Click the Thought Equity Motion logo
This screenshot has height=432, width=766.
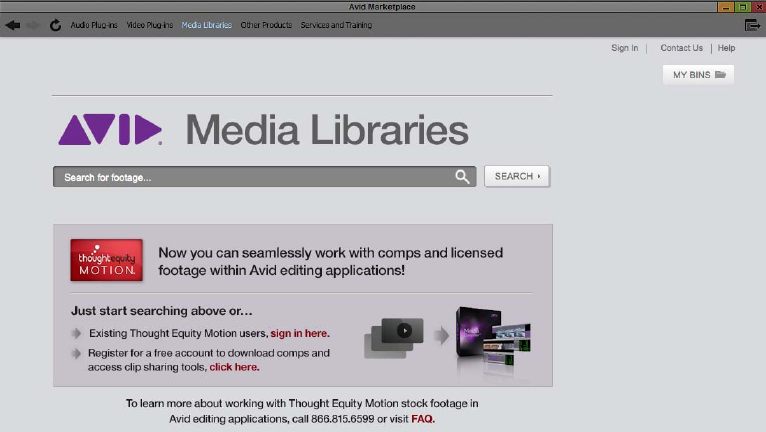(106, 260)
